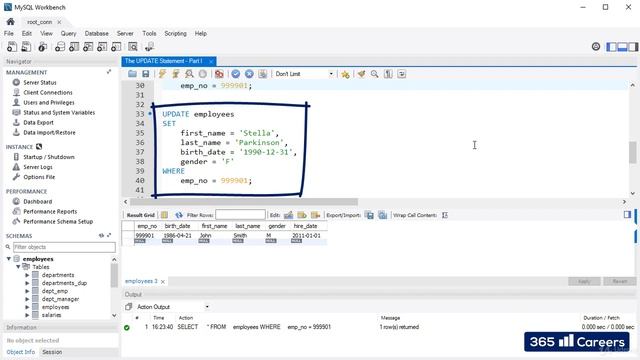This screenshot has width=640, height=360.
Task: Create a new view icon
Action: tap(88, 47)
